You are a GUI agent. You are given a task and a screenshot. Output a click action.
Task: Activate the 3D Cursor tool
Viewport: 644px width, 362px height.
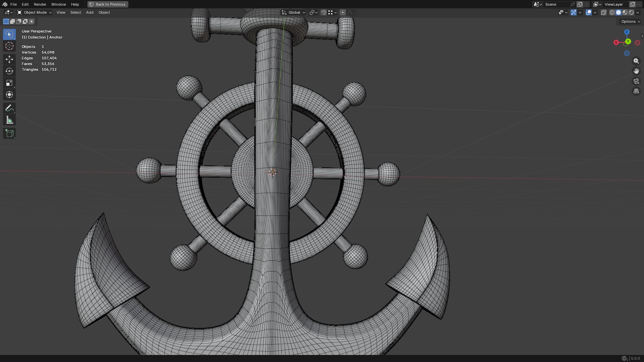point(9,46)
